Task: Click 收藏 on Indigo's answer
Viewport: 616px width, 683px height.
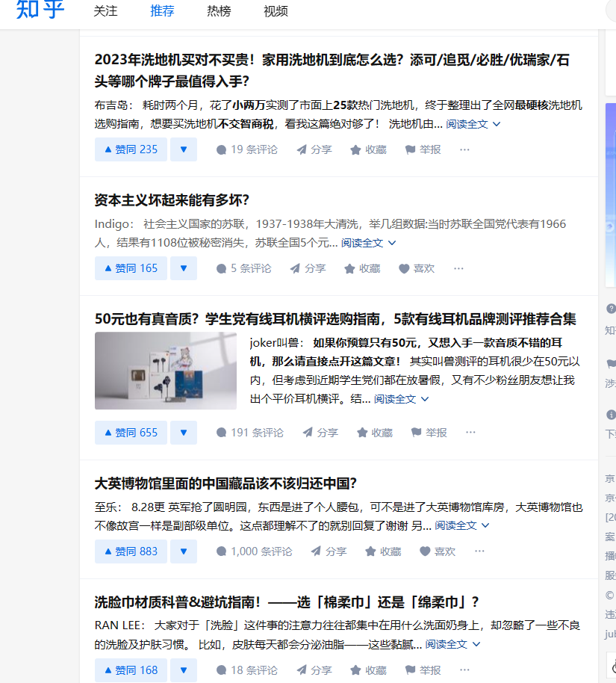Action: coord(362,268)
